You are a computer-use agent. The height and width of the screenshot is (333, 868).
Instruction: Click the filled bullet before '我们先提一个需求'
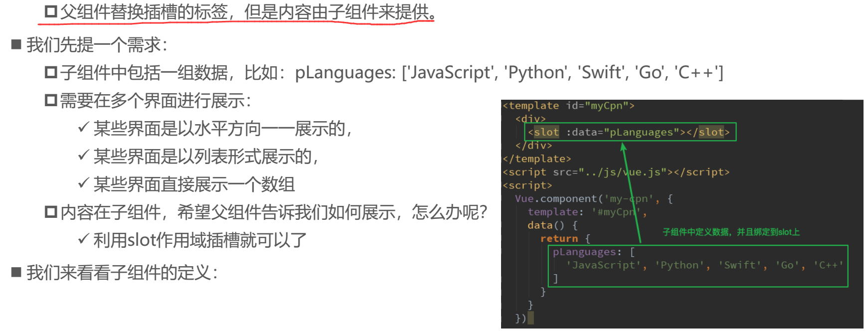click(x=16, y=45)
